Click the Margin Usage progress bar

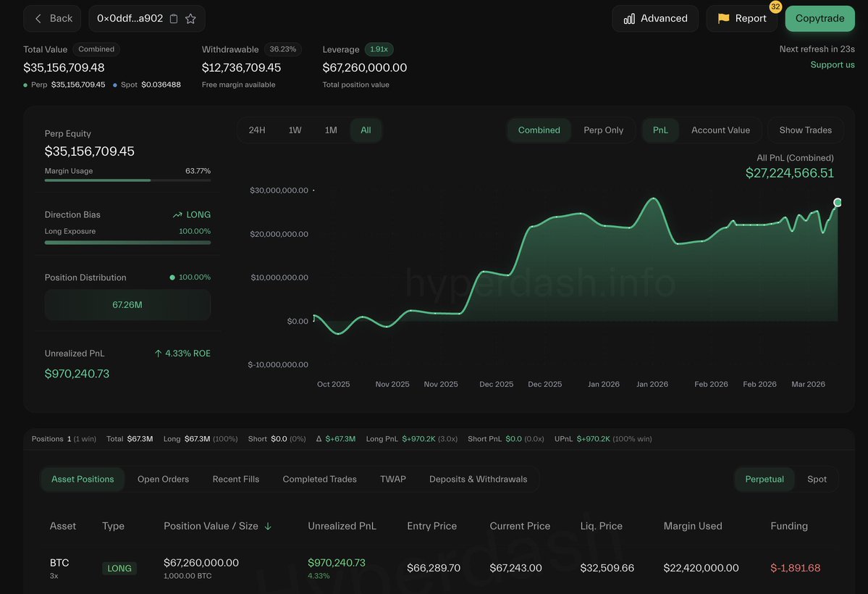[127, 180]
